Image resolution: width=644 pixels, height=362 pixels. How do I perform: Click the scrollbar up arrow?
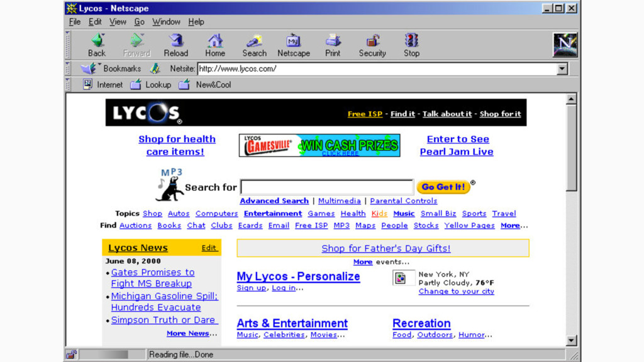(x=571, y=99)
